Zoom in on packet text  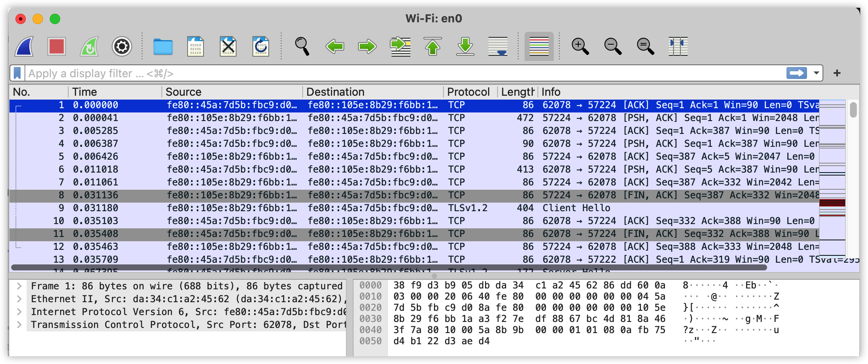(x=580, y=46)
